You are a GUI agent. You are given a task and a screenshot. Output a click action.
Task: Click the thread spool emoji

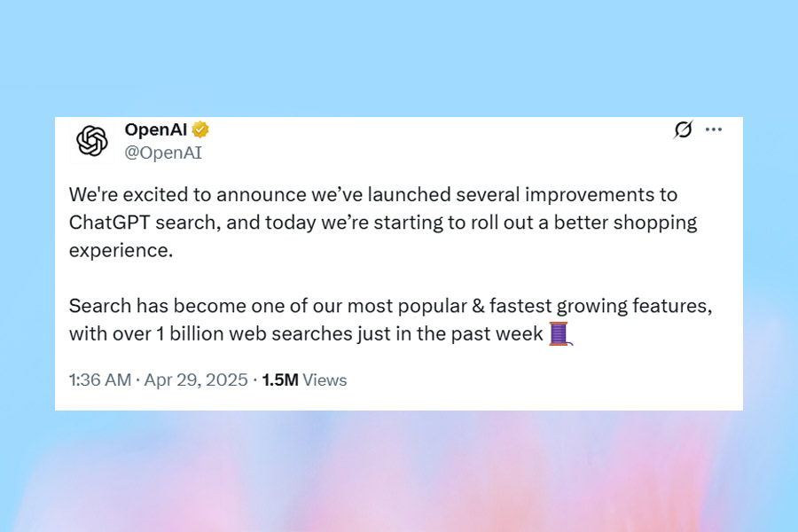pos(560,334)
